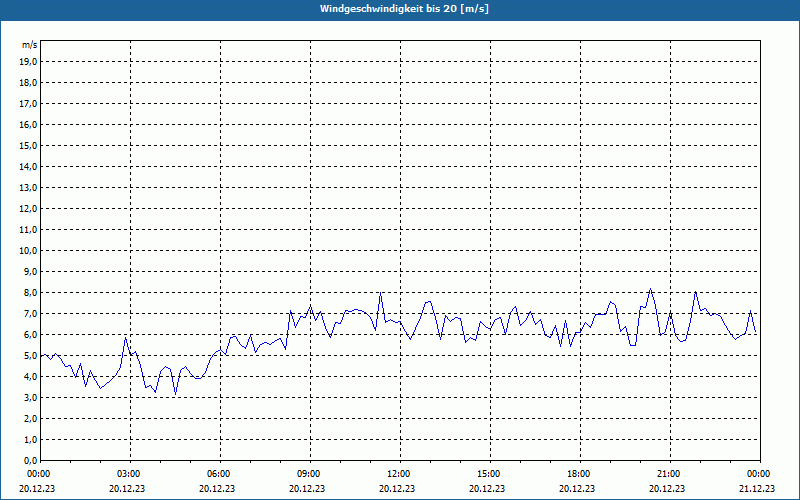Click the 11,0 y-axis label
The width and height of the screenshot is (800, 500).
(x=28, y=230)
